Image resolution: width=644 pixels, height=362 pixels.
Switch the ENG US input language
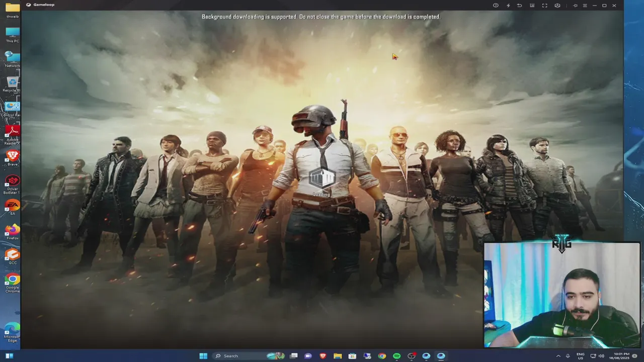[581, 356]
